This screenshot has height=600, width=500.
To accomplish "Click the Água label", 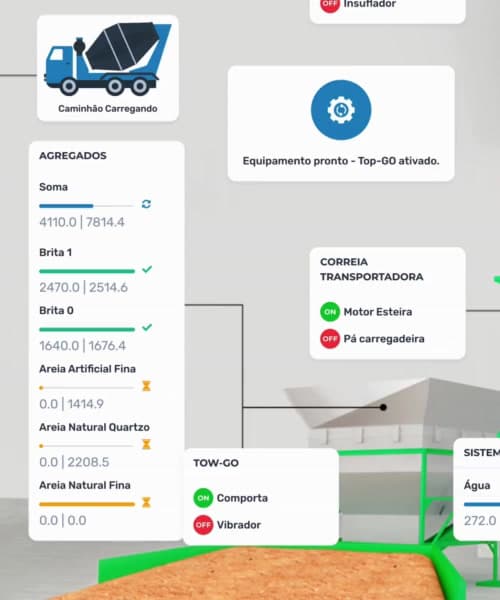I will click(x=477, y=486).
